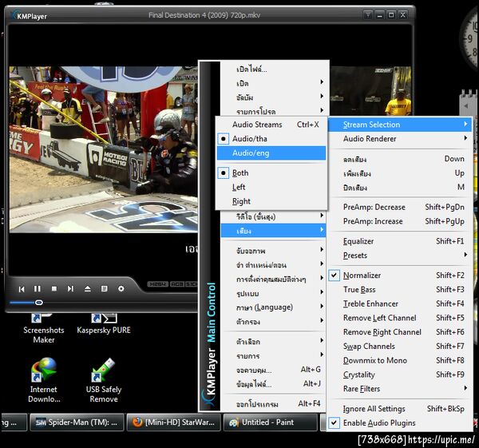The width and height of the screenshot is (479, 448).
Task: Enable Treble Enhancer effect
Action: (x=400, y=303)
